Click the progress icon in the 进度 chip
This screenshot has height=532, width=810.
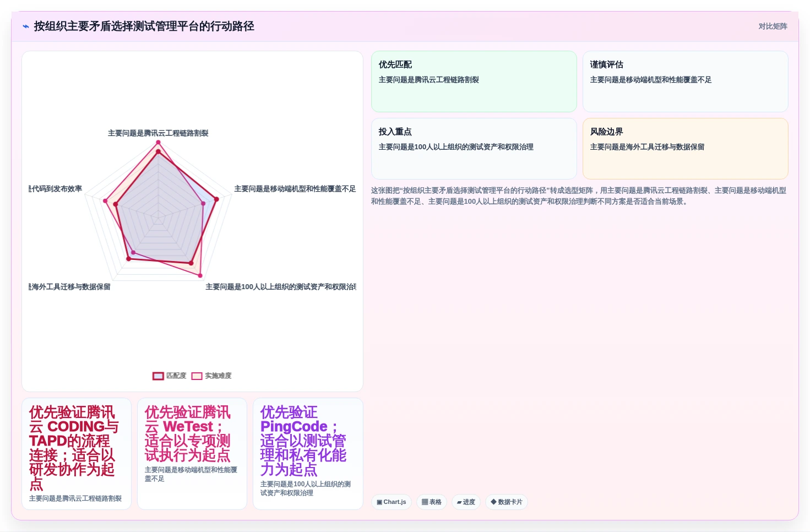click(x=459, y=502)
